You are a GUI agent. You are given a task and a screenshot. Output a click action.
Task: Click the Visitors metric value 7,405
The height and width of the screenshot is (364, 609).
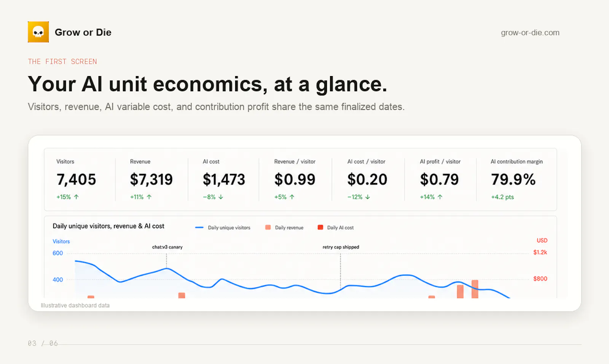(76, 180)
